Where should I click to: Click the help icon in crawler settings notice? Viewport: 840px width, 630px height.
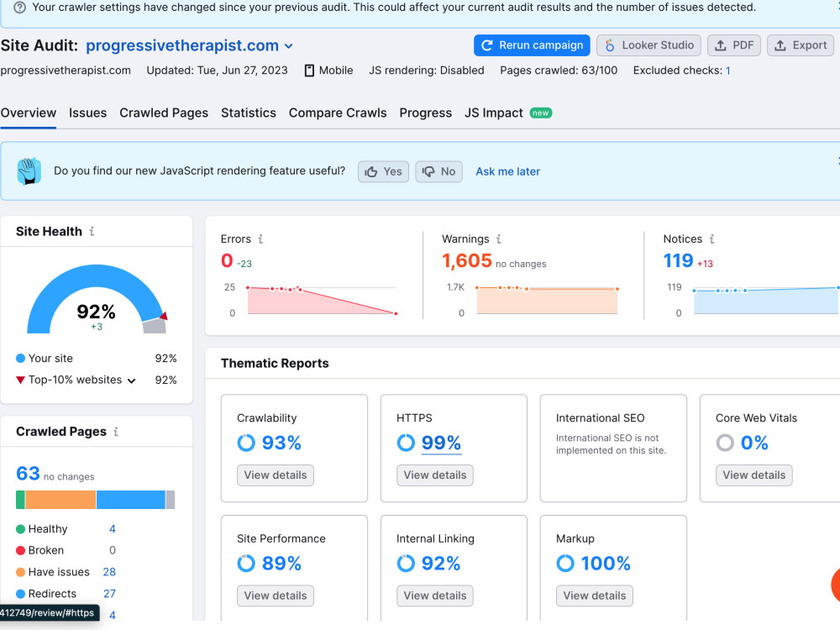pos(19,8)
